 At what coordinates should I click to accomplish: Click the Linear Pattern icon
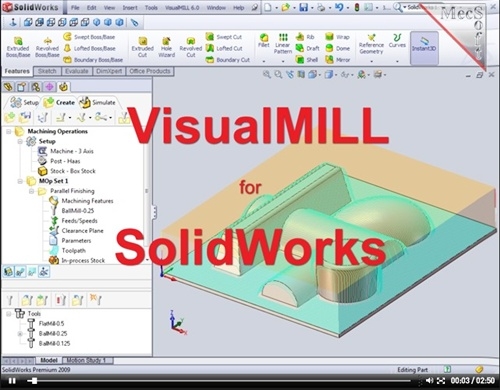283,44
